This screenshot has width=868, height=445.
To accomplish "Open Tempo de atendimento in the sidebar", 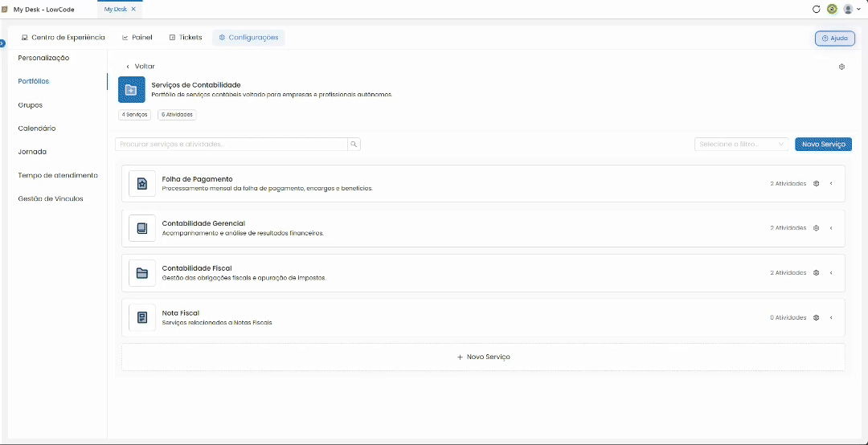I will (58, 175).
